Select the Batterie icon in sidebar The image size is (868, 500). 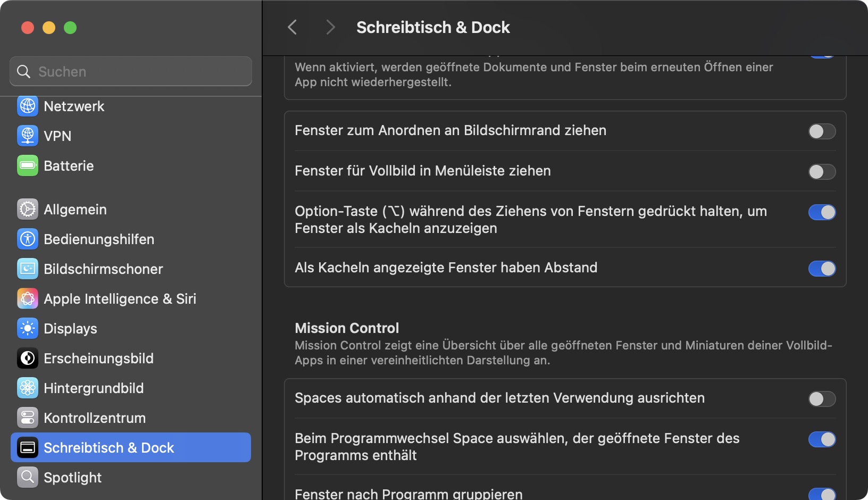pos(28,166)
